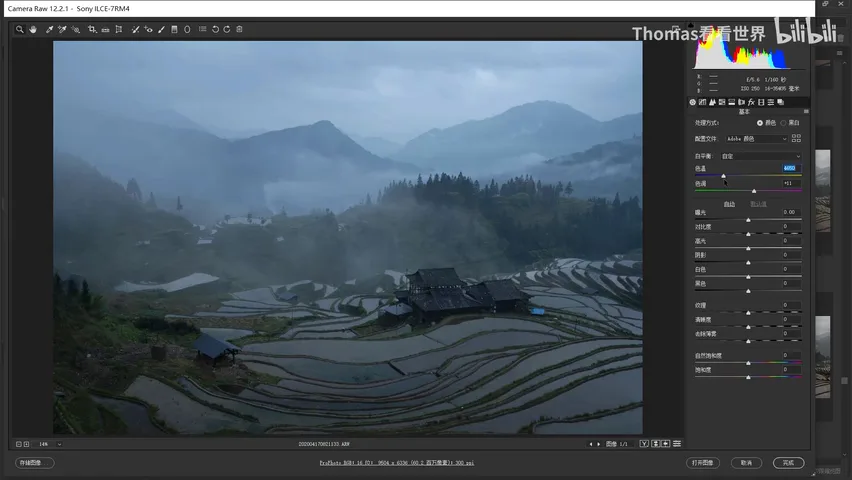Click the trash delete icon in toolbar

coord(239,29)
